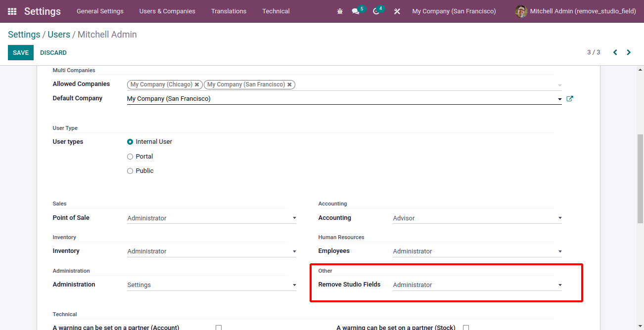Click the DISCARD button

53,53
